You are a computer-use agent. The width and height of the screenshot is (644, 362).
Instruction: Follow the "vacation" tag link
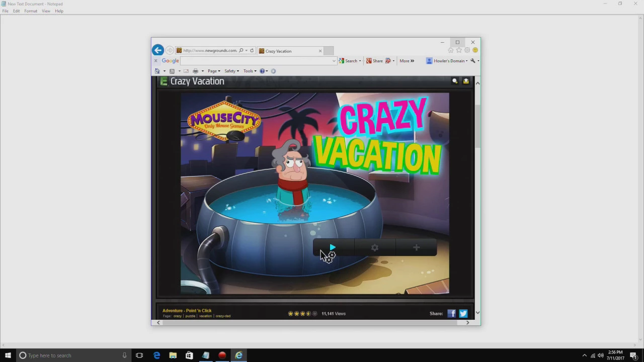tap(205, 316)
